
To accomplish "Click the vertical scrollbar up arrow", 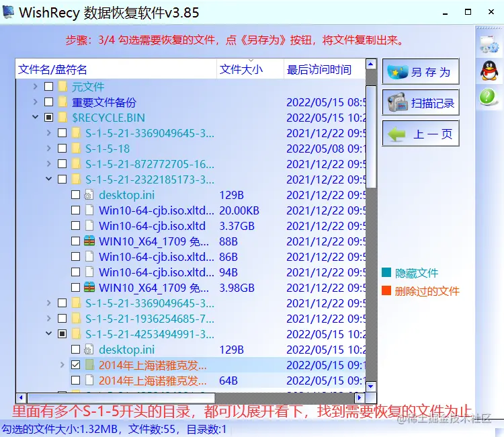I will coord(371,65).
